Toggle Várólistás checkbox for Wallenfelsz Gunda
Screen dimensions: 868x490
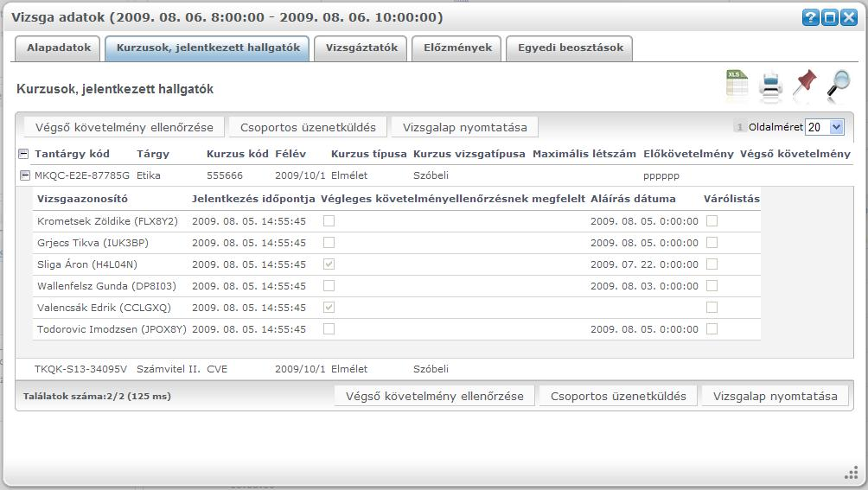712,286
